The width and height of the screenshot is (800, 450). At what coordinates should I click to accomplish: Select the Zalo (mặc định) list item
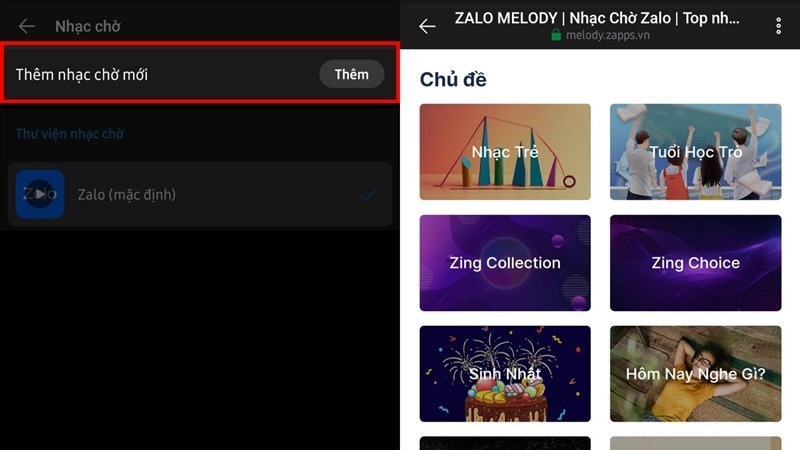coord(200,194)
